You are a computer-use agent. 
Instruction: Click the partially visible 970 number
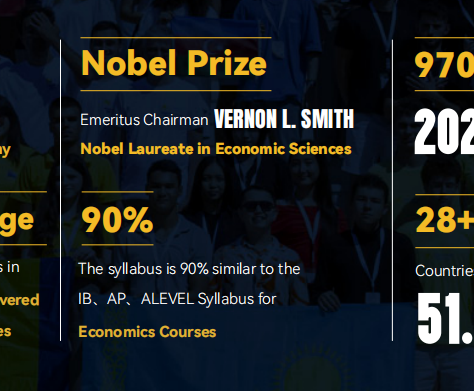pos(444,64)
